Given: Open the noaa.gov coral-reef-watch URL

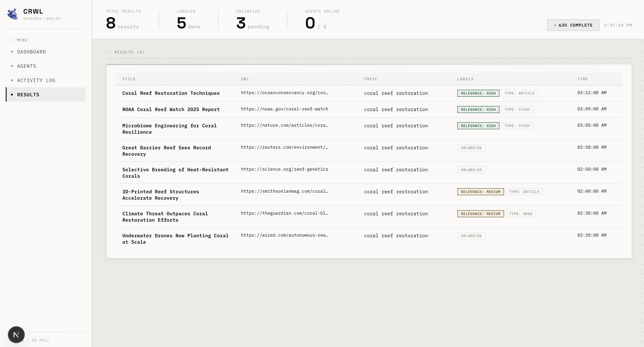Looking at the screenshot, I should point(284,109).
